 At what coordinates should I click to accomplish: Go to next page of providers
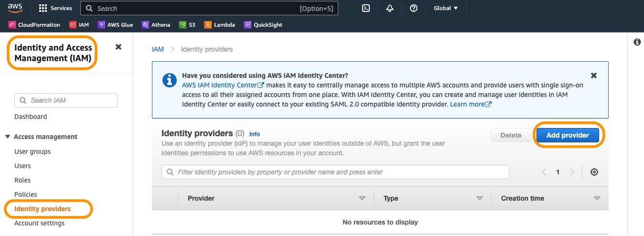click(x=572, y=172)
